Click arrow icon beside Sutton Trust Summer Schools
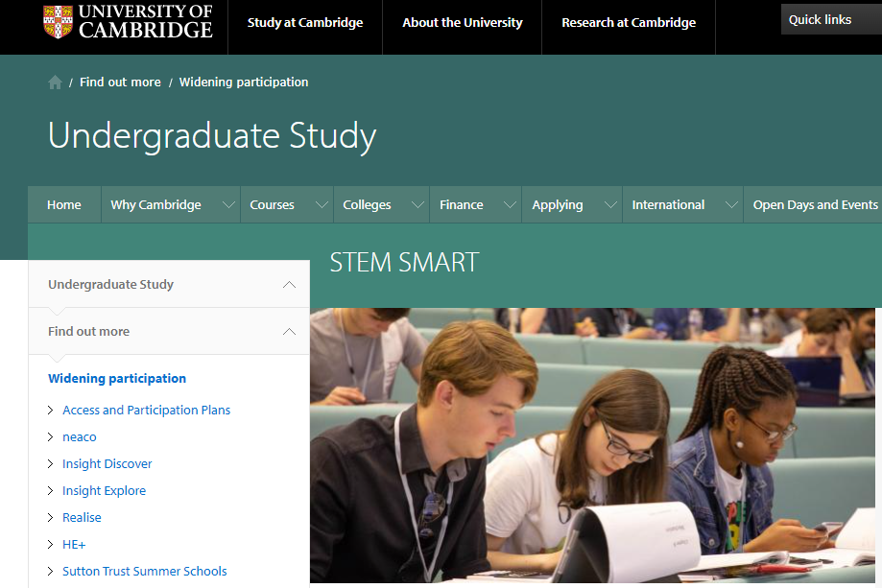882x588 pixels. (x=51, y=571)
